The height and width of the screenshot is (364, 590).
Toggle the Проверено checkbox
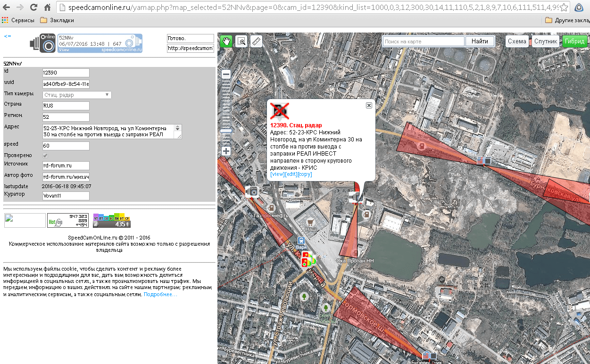pyautogui.click(x=45, y=156)
